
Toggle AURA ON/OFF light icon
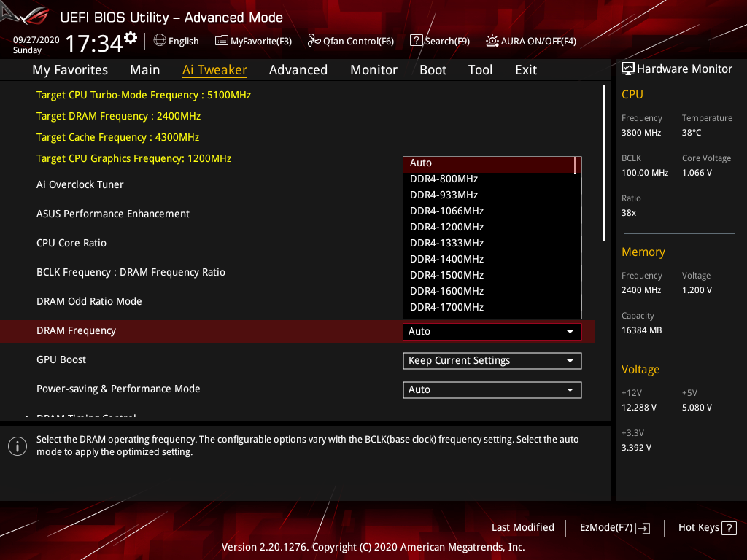[x=492, y=41]
